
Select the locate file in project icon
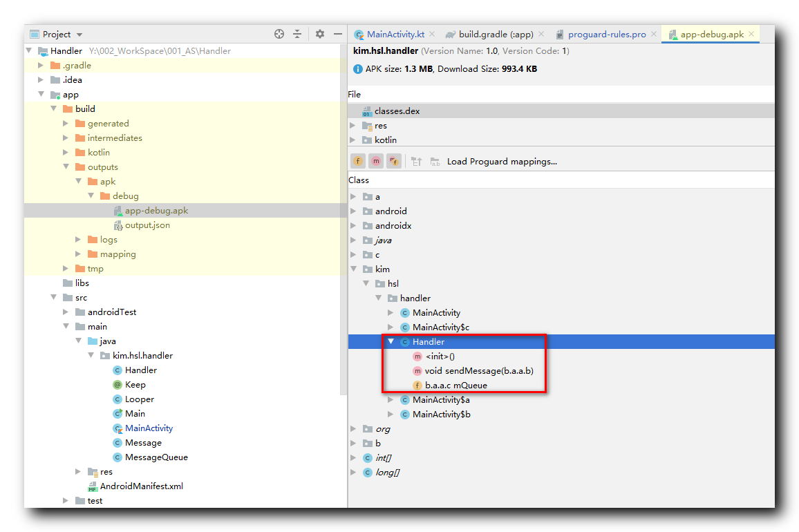pyautogui.click(x=279, y=34)
